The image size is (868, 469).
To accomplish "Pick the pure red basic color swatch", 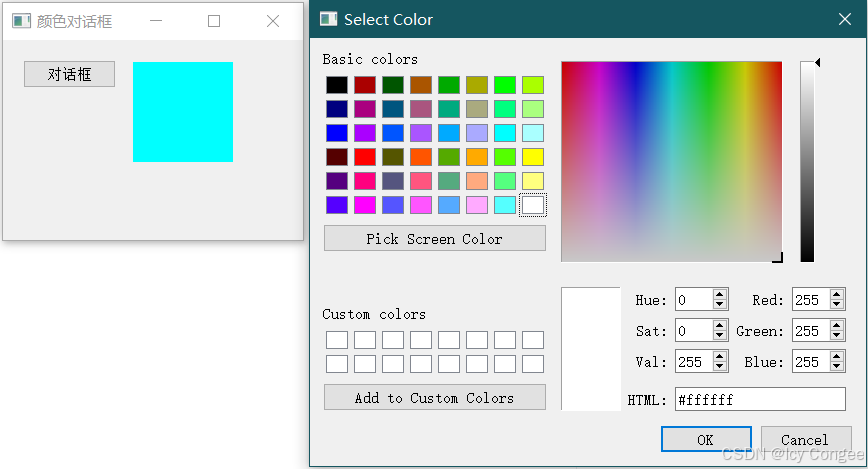I will tap(365, 157).
